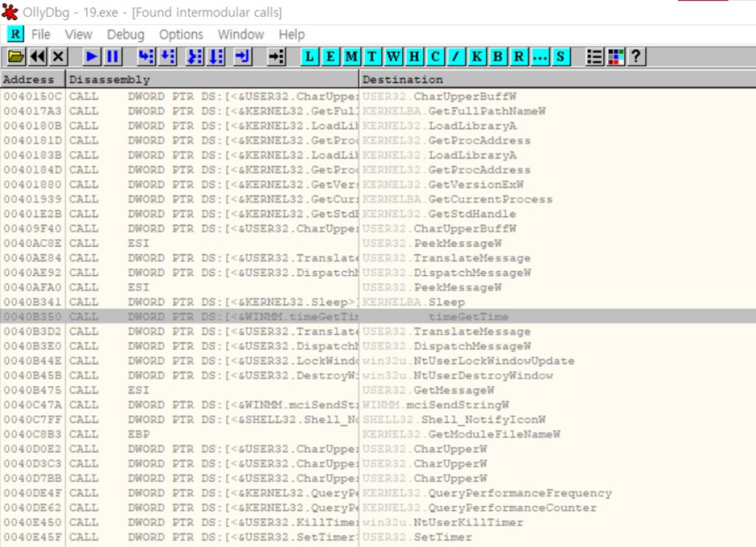Open Executable modules with E button
This screenshot has height=547, width=756.
[331, 57]
